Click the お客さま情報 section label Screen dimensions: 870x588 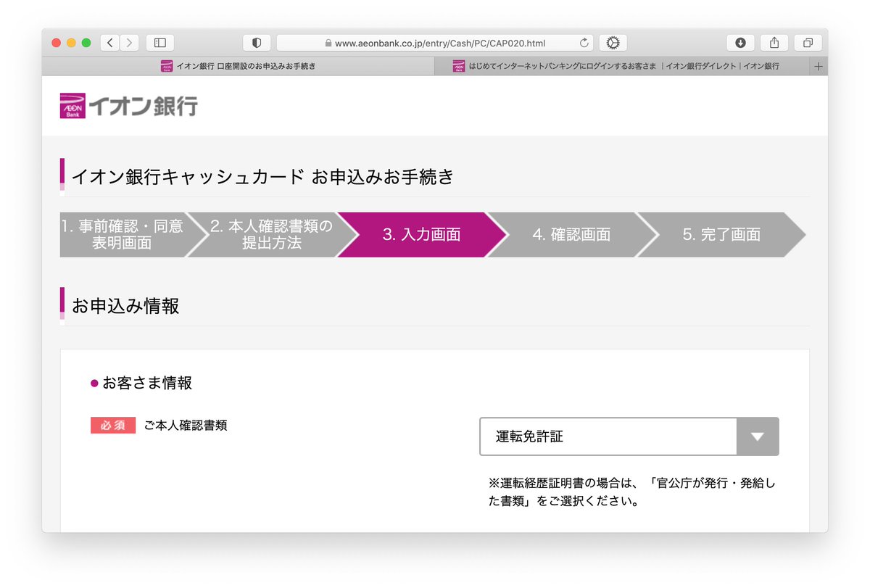pos(147,383)
